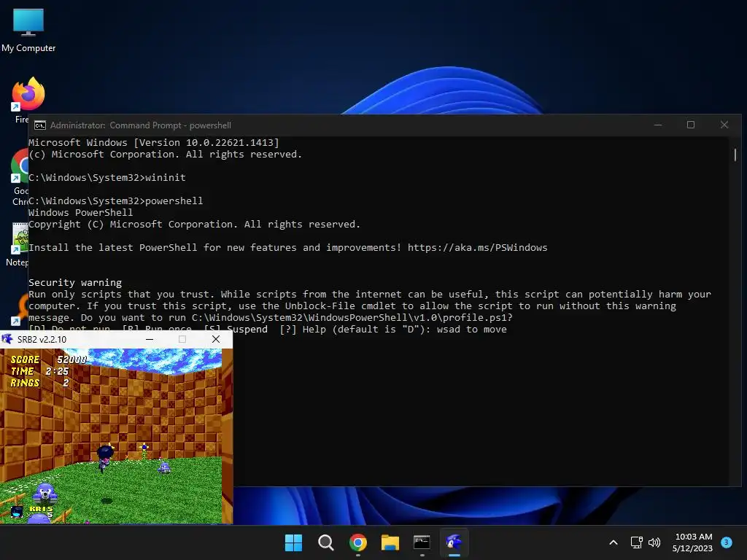Minimize the Command Prompt window
The image size is (747, 560).
click(658, 125)
